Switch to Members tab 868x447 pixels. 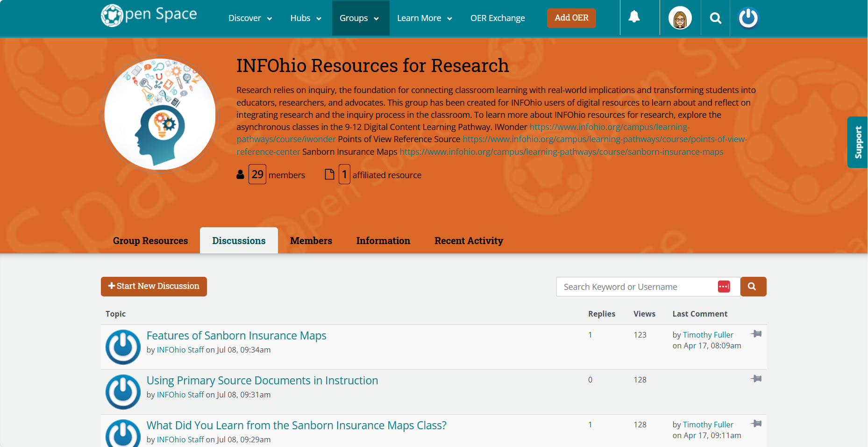311,241
